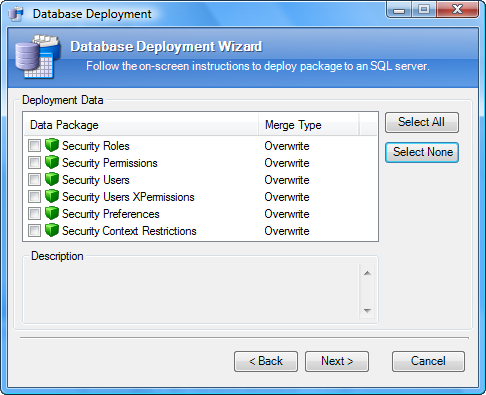This screenshot has height=395, width=486.
Task: Sort by the Data Package column header
Action: [141, 125]
